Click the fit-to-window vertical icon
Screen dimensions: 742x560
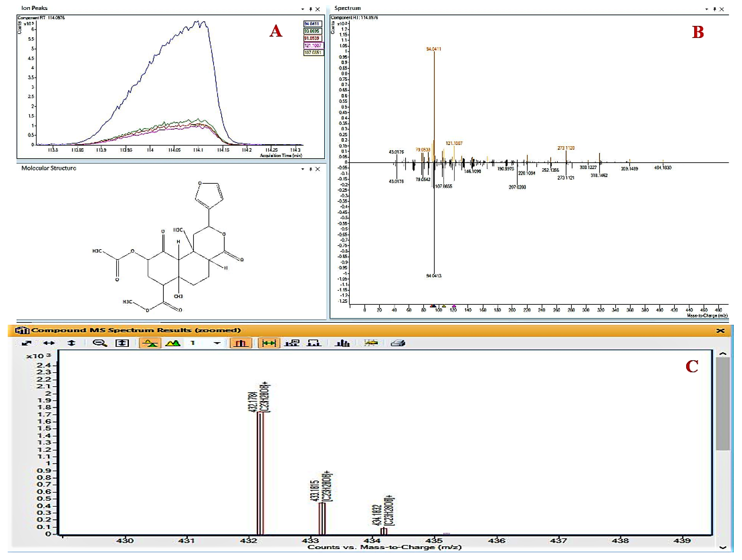pos(122,343)
